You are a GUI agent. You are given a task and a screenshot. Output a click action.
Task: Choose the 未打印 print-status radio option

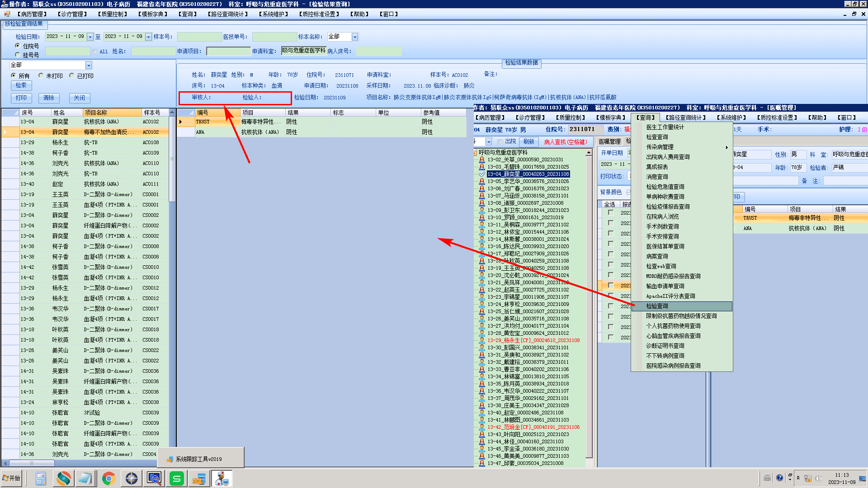tap(41, 75)
